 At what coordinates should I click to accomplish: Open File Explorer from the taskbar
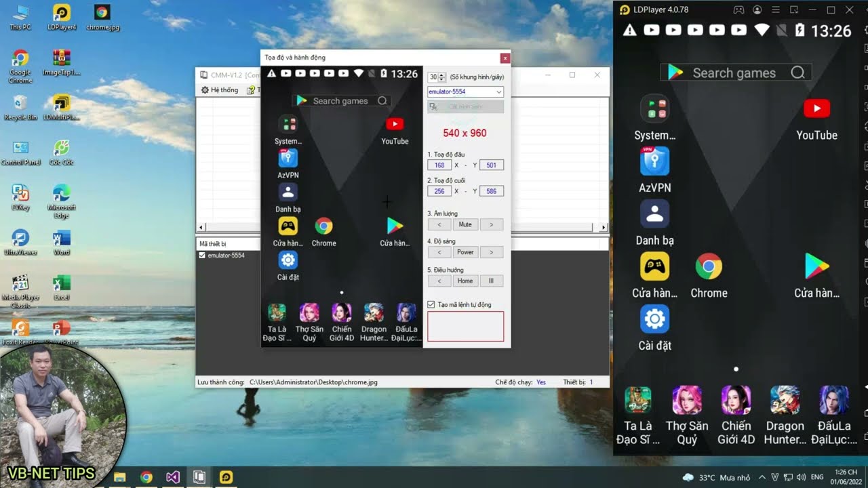[x=120, y=477]
